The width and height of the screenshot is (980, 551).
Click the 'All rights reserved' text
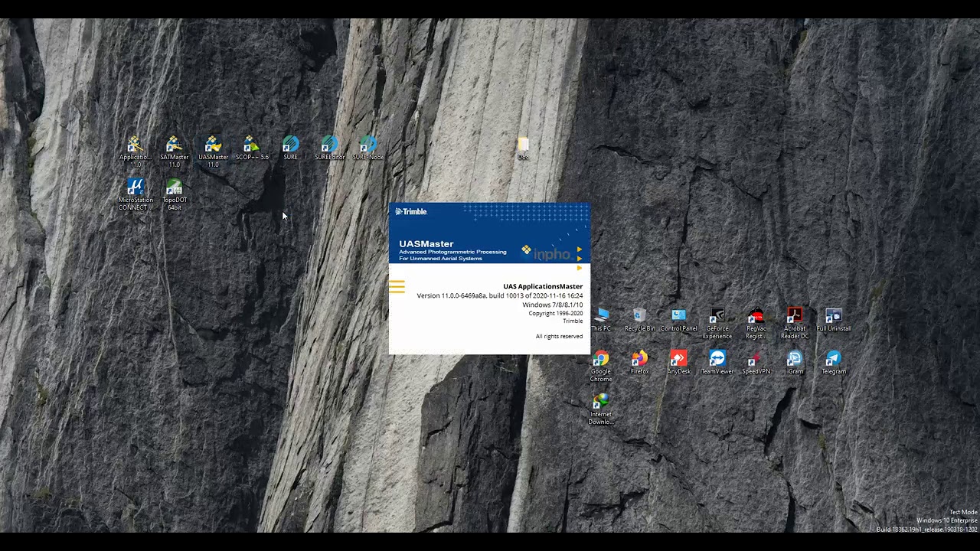tap(559, 336)
